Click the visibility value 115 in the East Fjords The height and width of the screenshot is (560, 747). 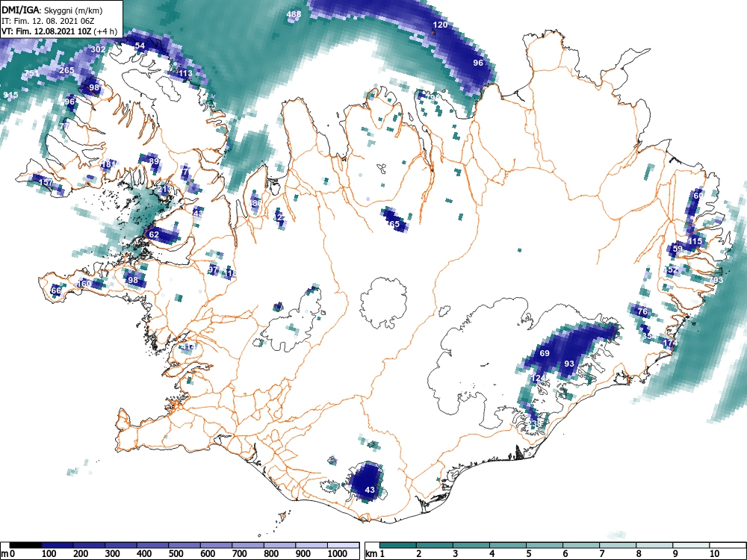click(695, 241)
